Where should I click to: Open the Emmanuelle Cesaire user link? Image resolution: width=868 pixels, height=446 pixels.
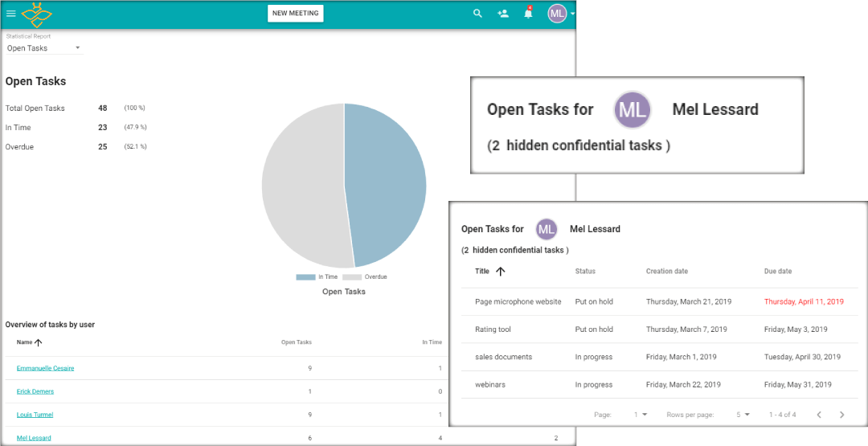click(x=45, y=368)
